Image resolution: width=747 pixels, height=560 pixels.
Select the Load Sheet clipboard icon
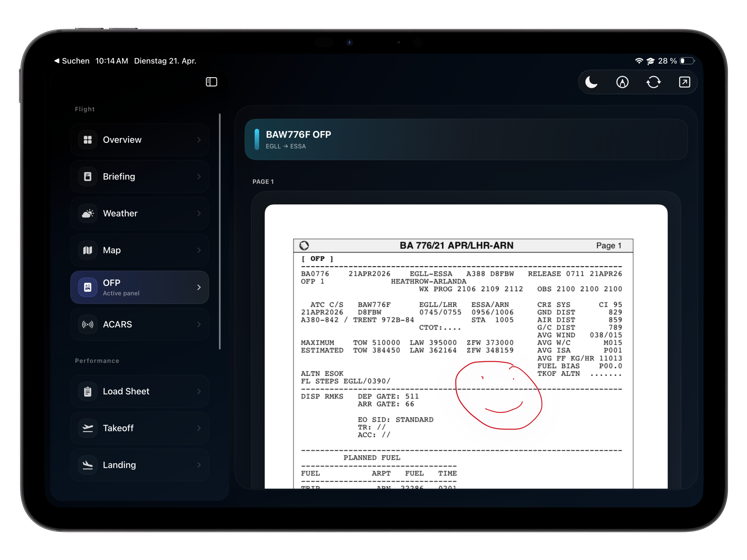(88, 391)
